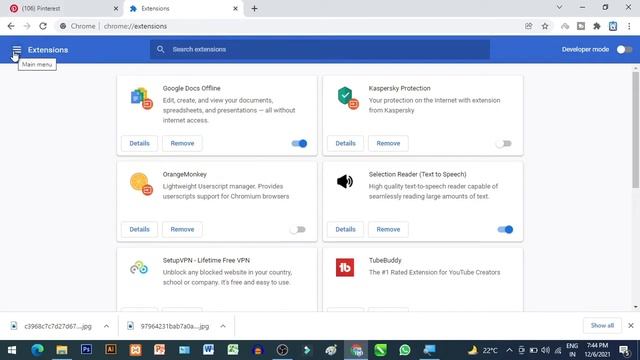Bookmark this tab with star icon
This screenshot has width=640, height=360.
pyautogui.click(x=545, y=26)
